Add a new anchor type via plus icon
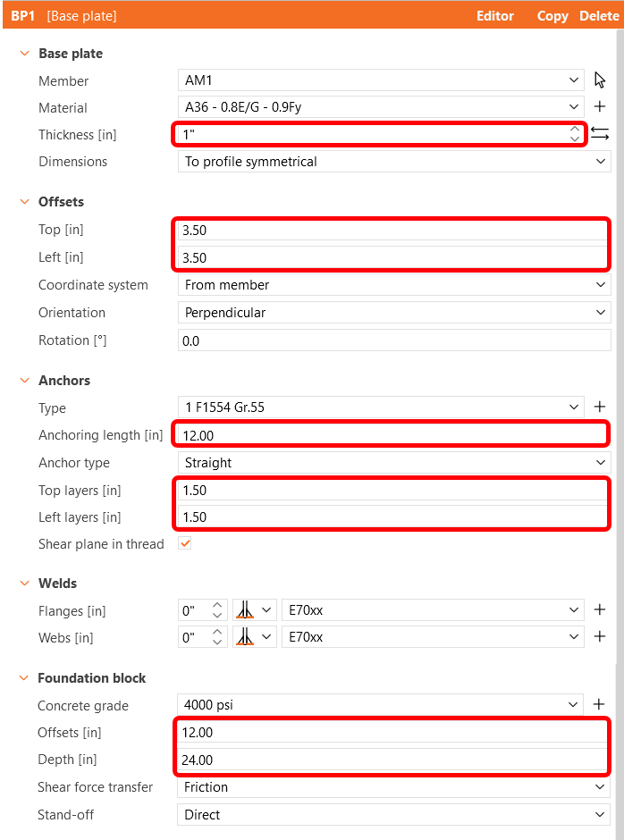624x840 pixels. point(600,407)
